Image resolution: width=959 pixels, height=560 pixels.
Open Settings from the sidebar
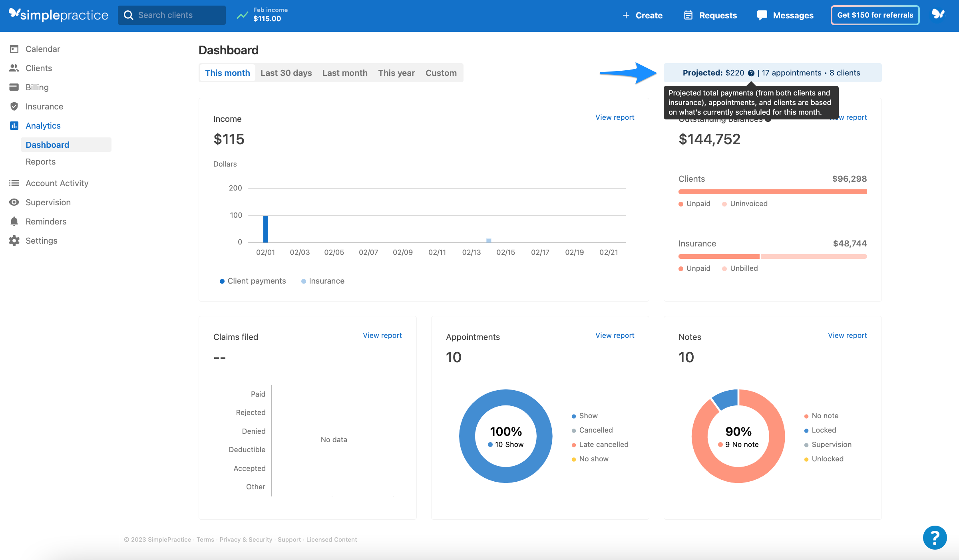[x=42, y=240]
